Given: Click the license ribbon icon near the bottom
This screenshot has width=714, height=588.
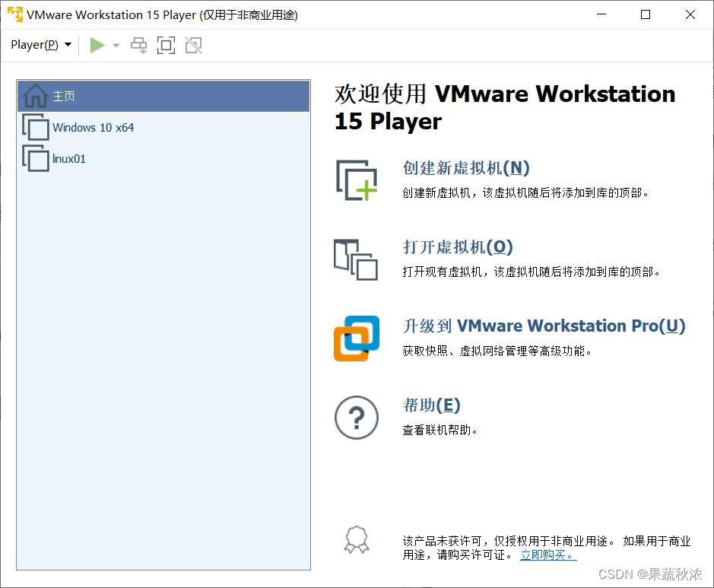Looking at the screenshot, I should (x=357, y=540).
